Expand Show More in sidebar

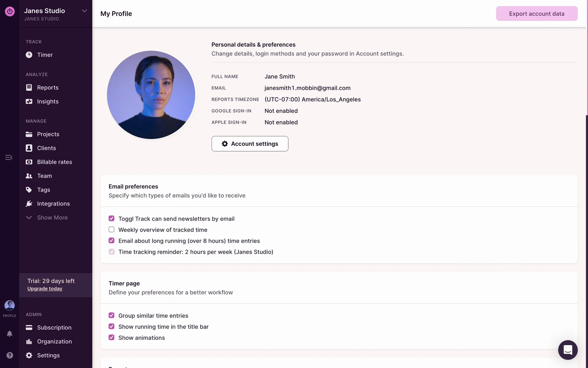(x=52, y=217)
